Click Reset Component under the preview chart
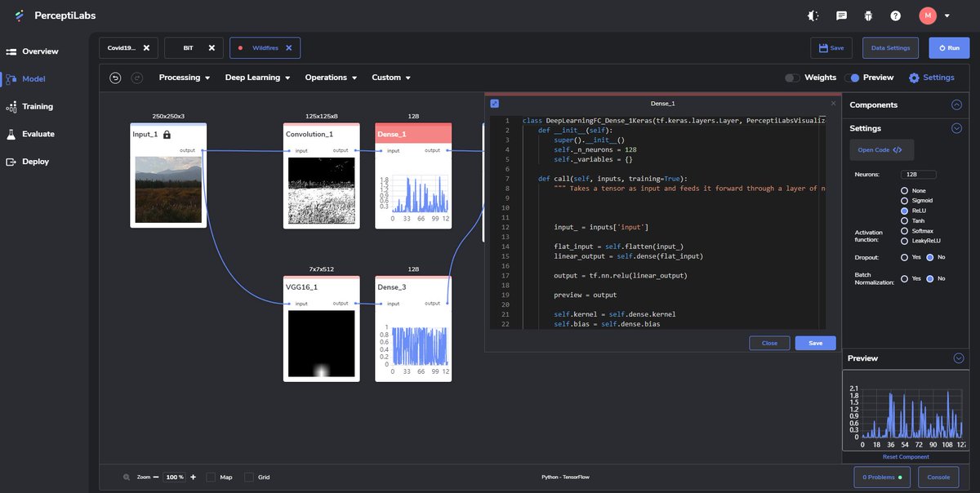 point(905,457)
